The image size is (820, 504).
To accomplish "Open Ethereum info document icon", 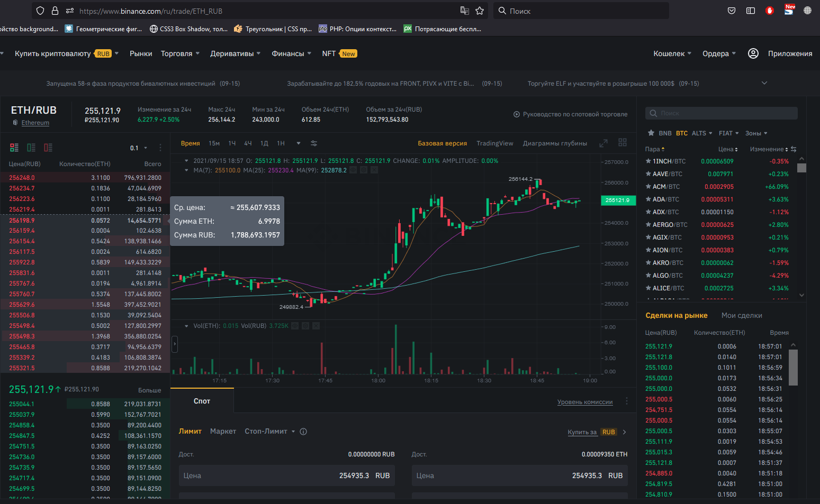I will click(15, 123).
